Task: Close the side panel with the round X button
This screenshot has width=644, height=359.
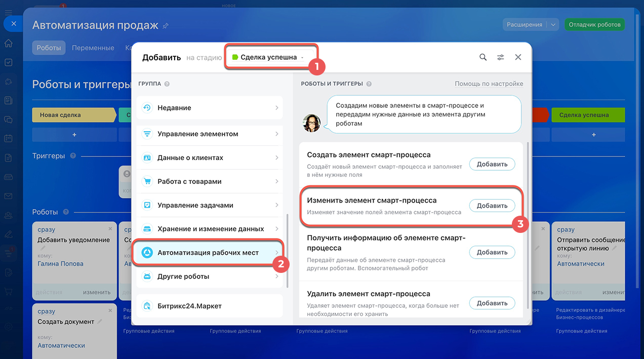Action: click(x=14, y=23)
